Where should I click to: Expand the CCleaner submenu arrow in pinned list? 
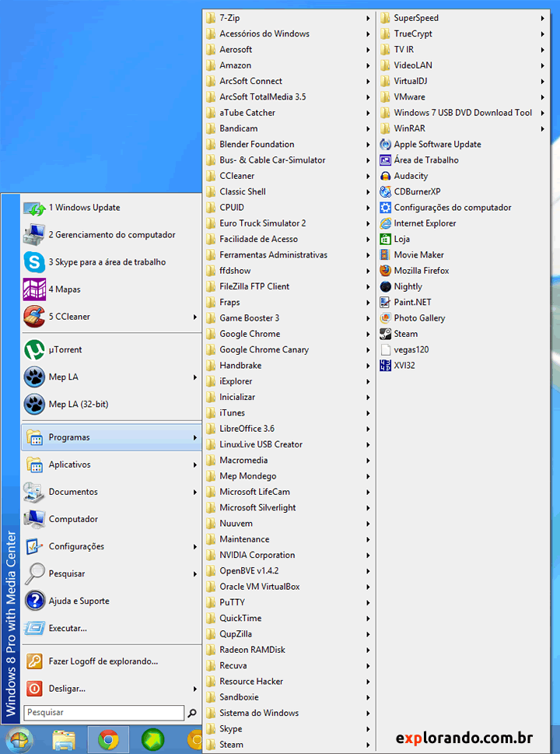pyautogui.click(x=194, y=317)
